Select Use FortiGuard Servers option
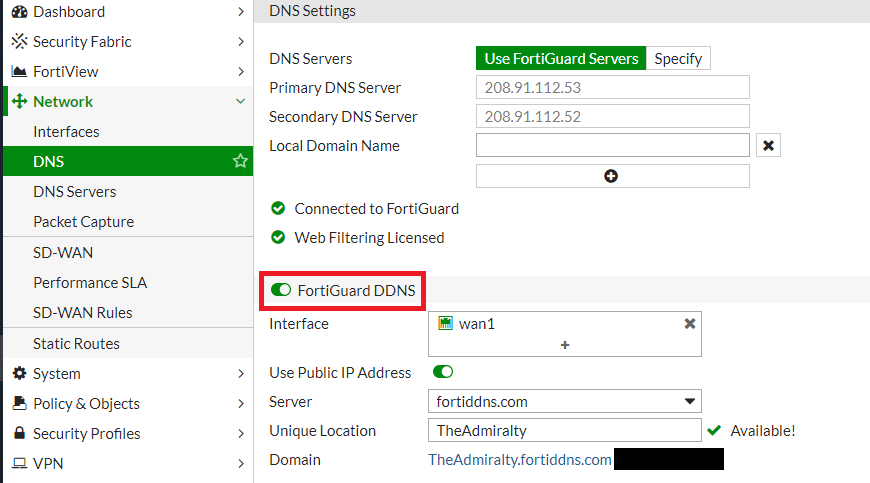This screenshot has height=483, width=870. pos(561,58)
